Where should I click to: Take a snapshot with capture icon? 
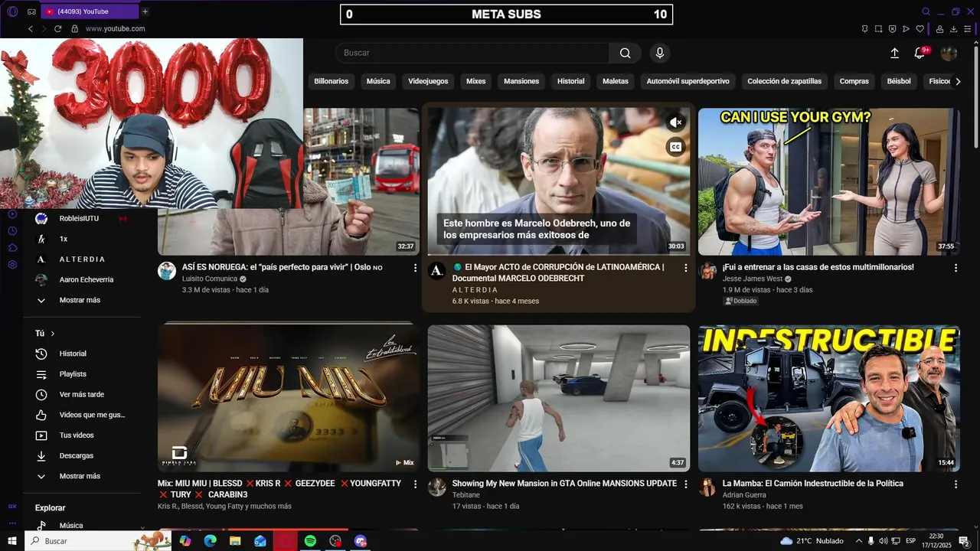[x=878, y=29]
